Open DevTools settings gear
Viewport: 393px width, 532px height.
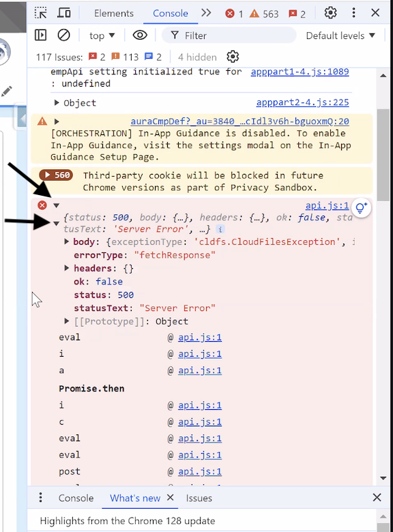(x=330, y=13)
